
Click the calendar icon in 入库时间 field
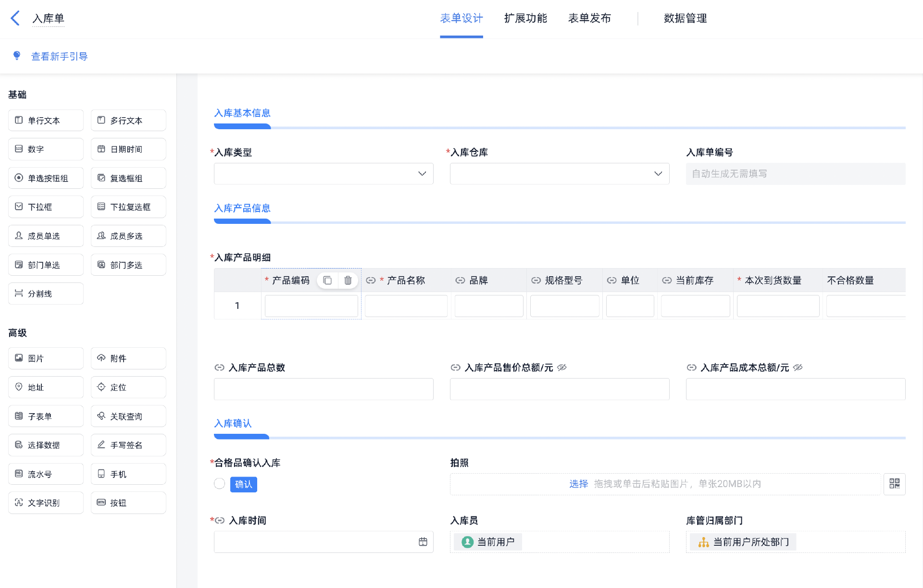click(x=423, y=542)
